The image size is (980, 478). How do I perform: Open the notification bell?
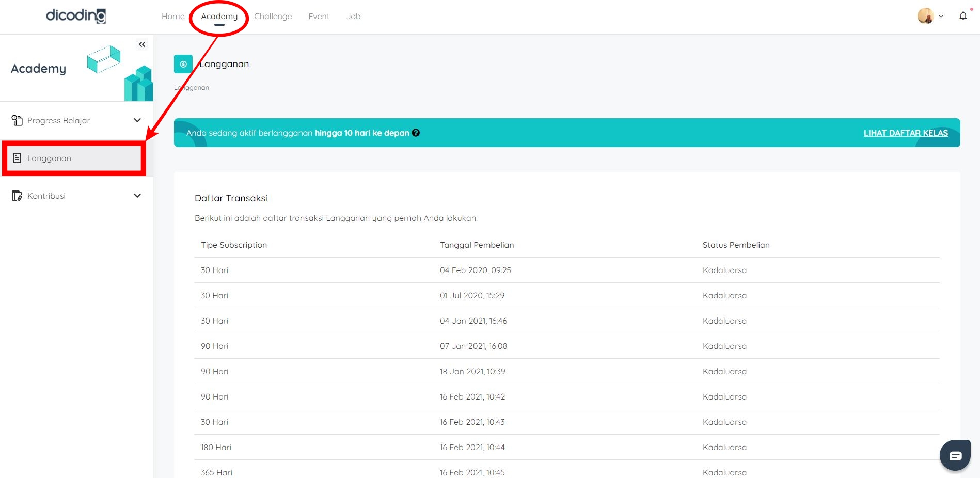(963, 16)
